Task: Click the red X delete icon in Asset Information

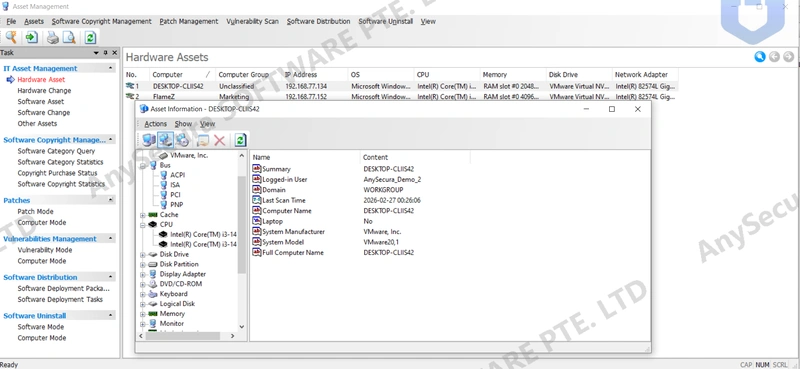Action: 219,140
